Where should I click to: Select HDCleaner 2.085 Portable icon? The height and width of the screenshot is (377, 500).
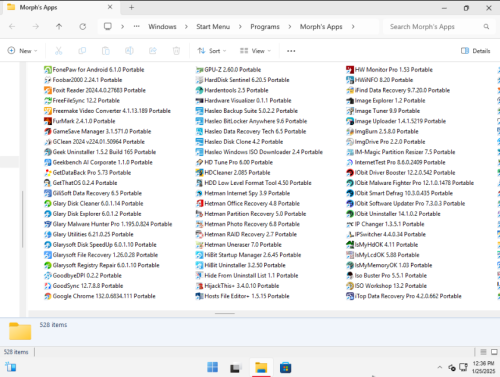click(200, 173)
